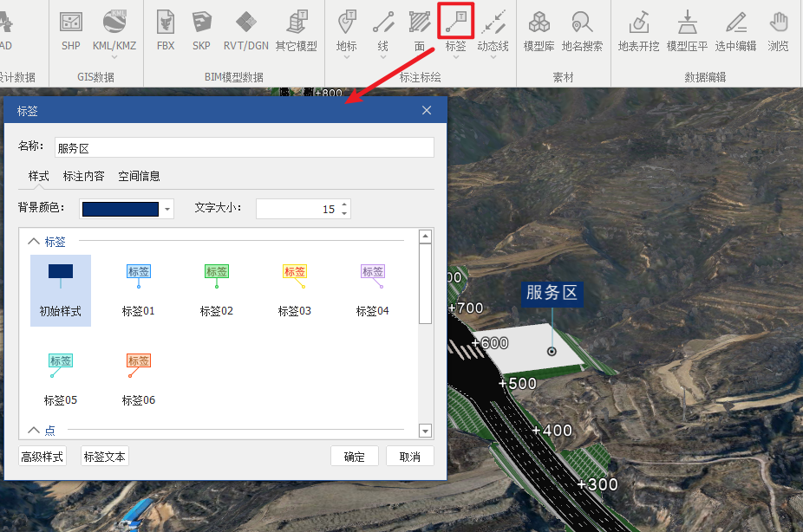Viewport: 803px width, 532px height.
Task: Select the RVT/DGN import icon
Action: coord(246,23)
